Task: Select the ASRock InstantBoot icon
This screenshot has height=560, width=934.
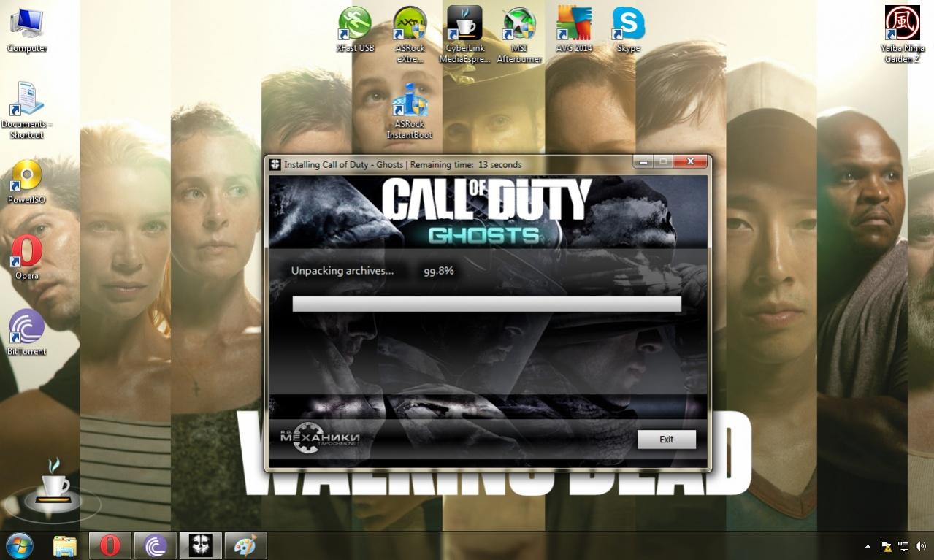Action: [x=409, y=111]
